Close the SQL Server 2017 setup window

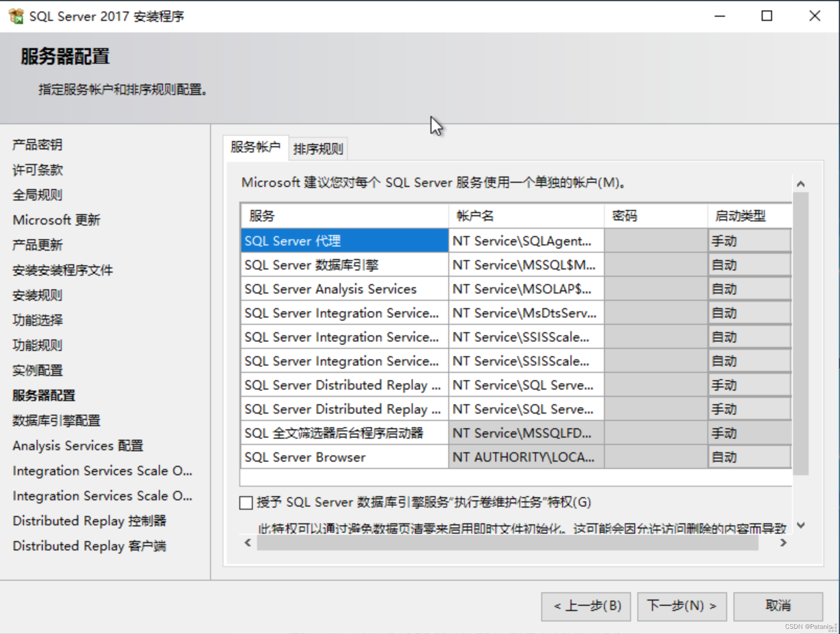(815, 16)
